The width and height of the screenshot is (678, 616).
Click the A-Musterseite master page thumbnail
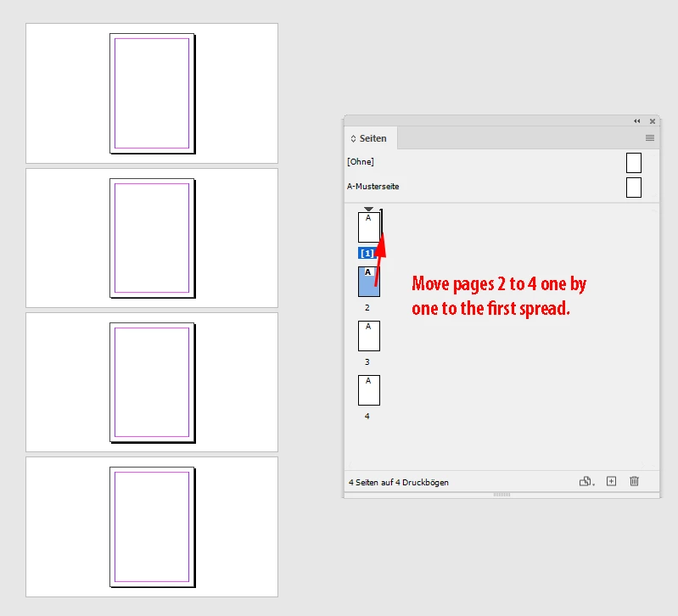click(x=634, y=188)
